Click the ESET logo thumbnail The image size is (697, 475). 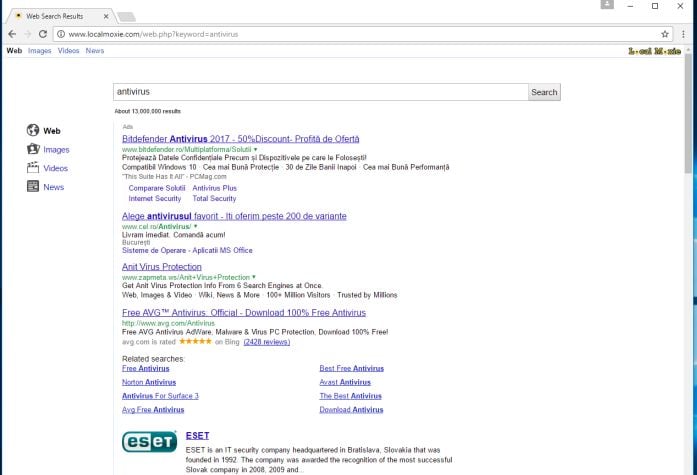coord(149,442)
